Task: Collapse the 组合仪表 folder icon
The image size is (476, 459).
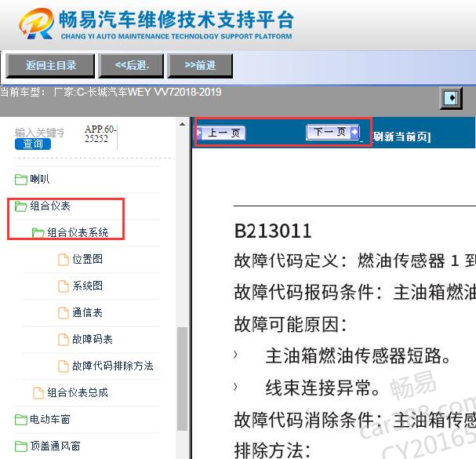Action: click(x=21, y=206)
